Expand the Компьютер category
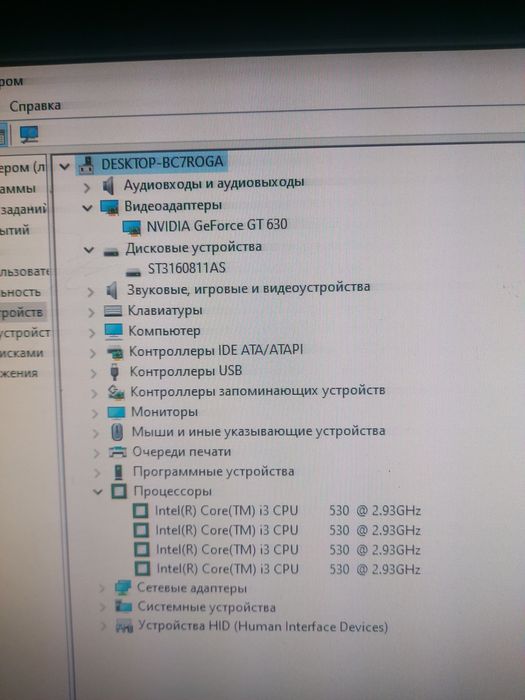Screen dimensions: 525x700 (92, 333)
